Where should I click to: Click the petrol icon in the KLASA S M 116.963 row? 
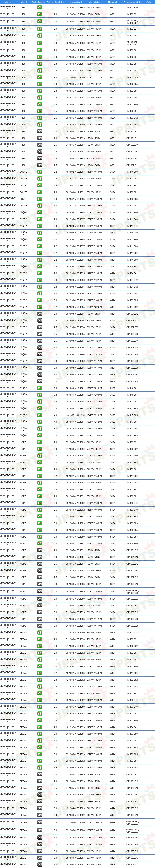(40, 395)
